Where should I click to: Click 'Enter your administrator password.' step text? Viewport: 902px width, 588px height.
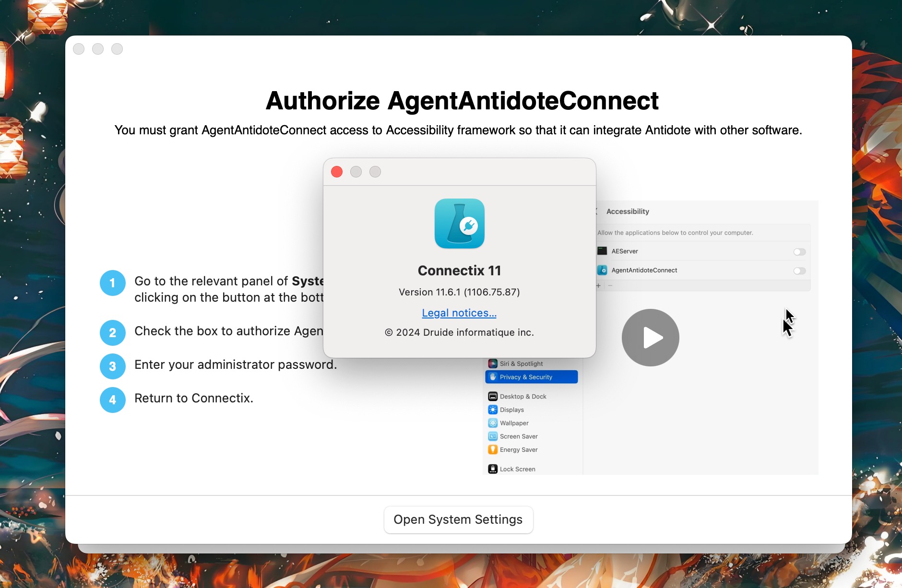236,365
